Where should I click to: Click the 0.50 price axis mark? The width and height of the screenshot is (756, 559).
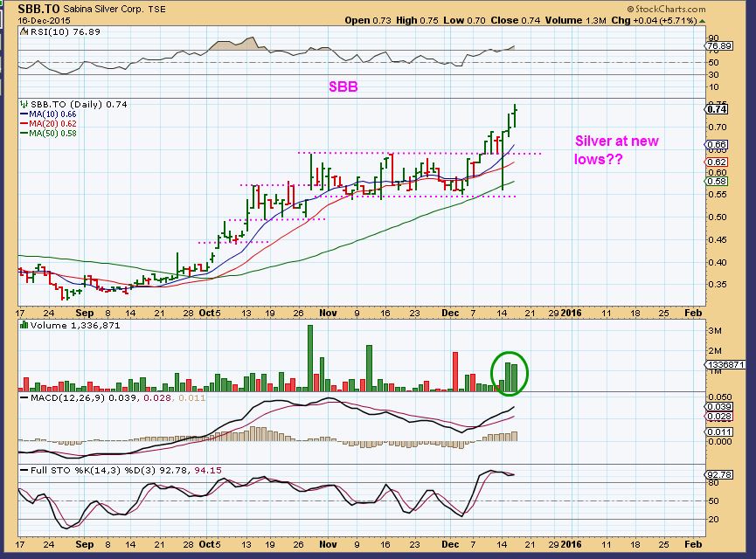pos(717,217)
